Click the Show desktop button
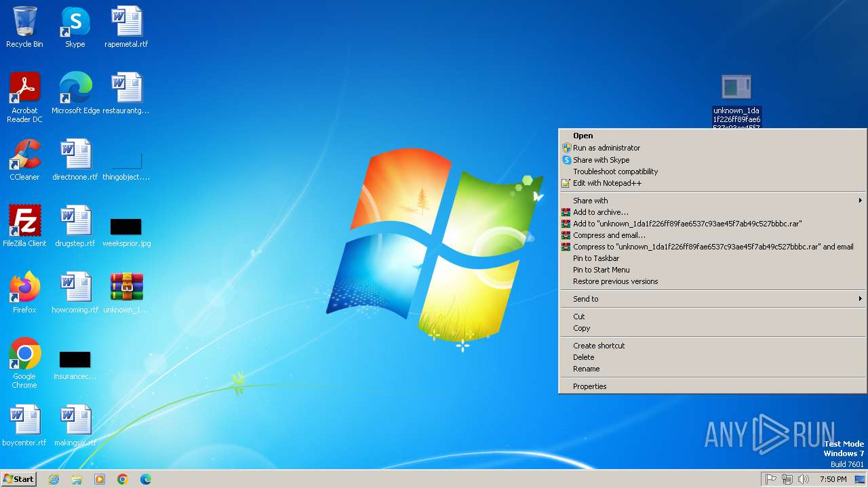 click(x=860, y=479)
